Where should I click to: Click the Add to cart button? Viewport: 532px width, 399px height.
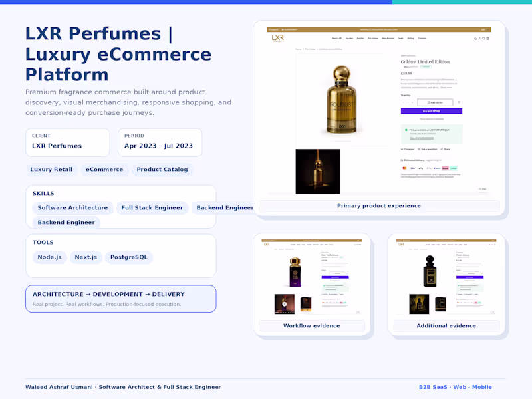coord(435,102)
